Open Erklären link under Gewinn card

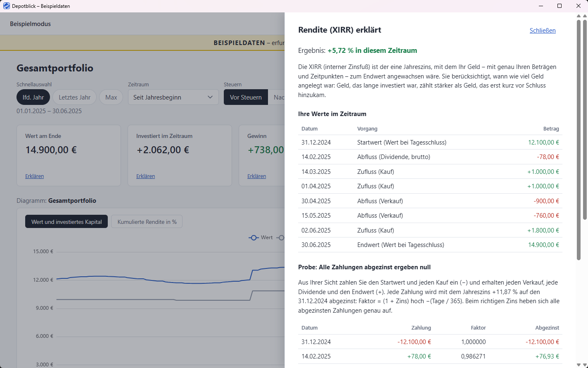click(x=256, y=176)
